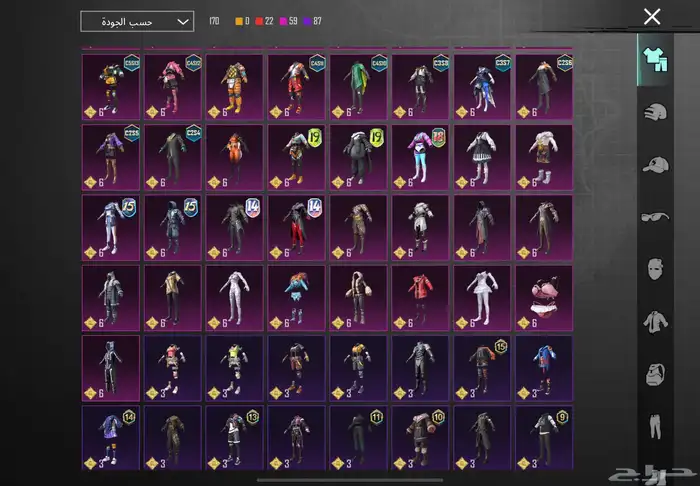This screenshot has height=486, width=700.
Task: Open the Jacket tops category
Action: [x=655, y=320]
